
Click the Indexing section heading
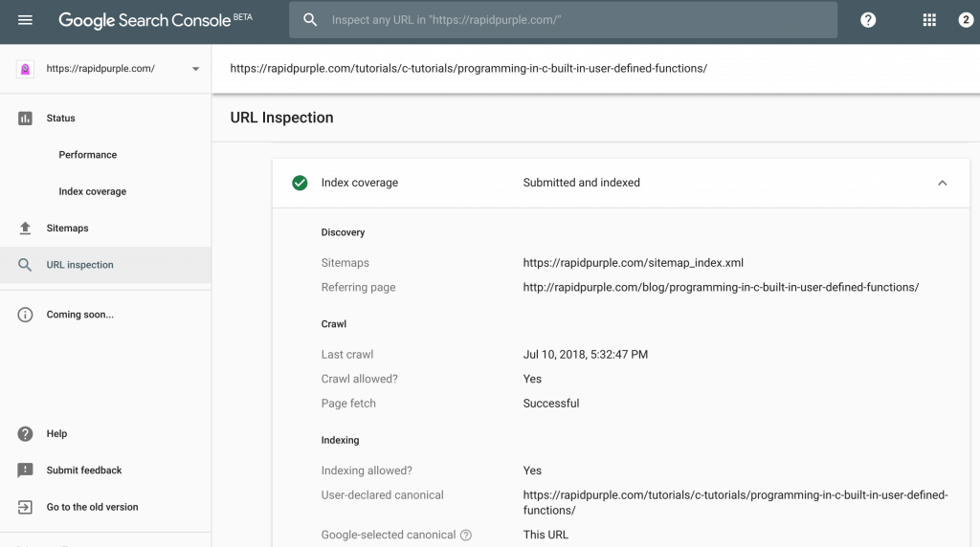click(x=340, y=440)
